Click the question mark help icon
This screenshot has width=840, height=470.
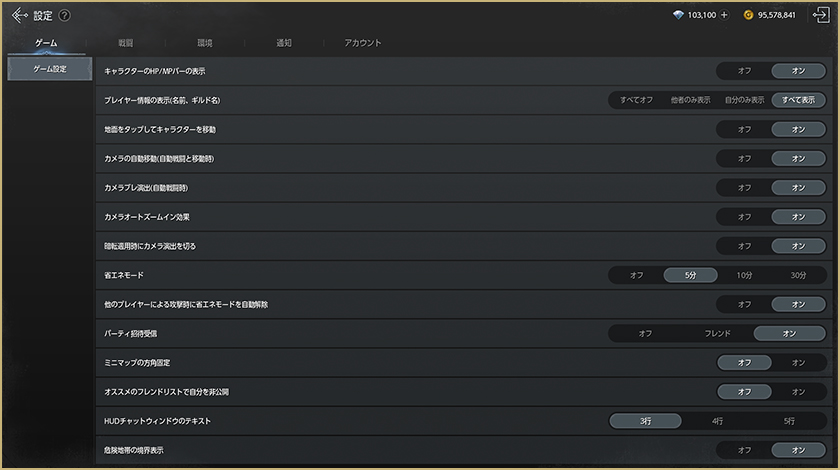coord(65,16)
